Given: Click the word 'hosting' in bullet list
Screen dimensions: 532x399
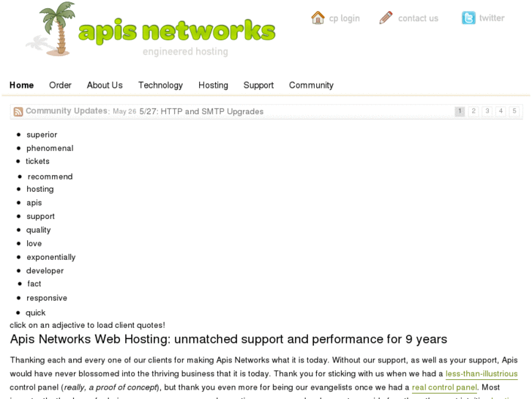Looking at the screenshot, I should coord(40,190).
